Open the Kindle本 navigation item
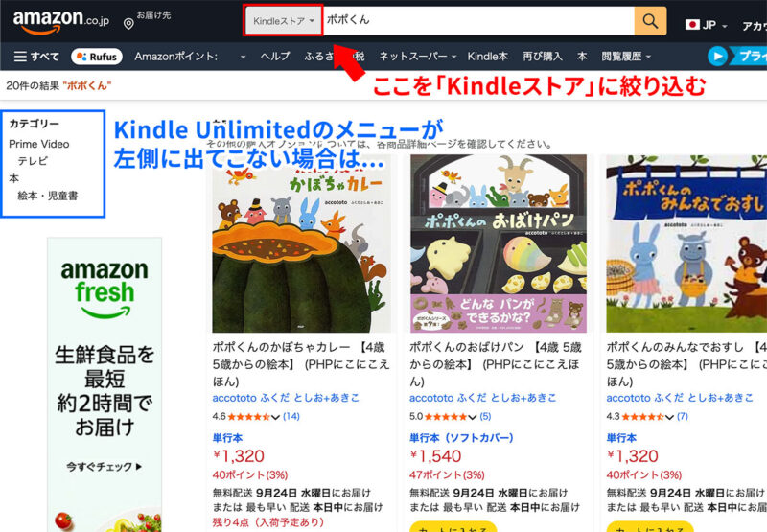This screenshot has width=767, height=532. (x=487, y=57)
